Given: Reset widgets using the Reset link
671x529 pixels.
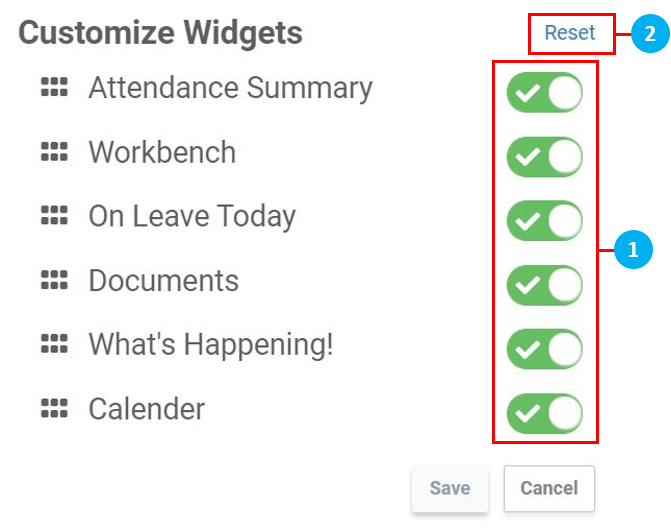Looking at the screenshot, I should point(569,33).
